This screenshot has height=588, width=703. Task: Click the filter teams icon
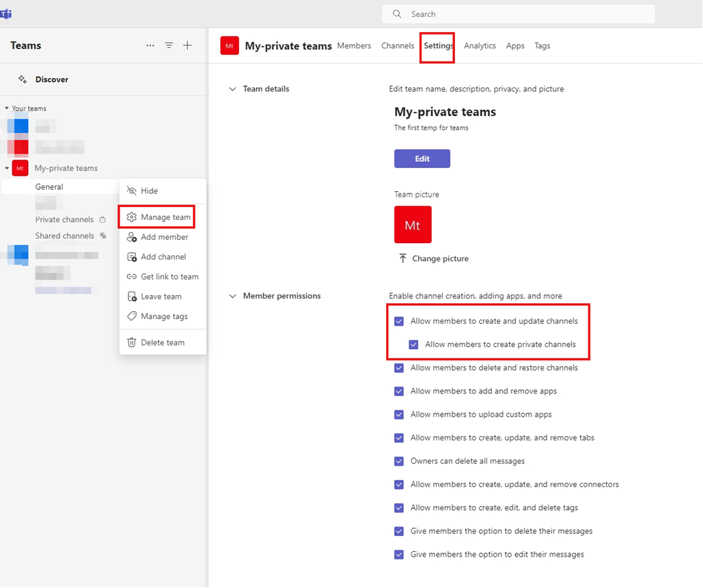169,45
